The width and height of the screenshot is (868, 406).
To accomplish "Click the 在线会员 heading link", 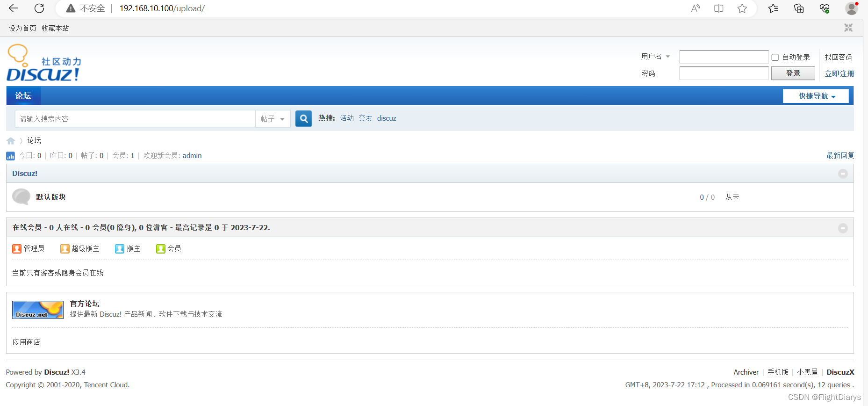I will pyautogui.click(x=27, y=227).
